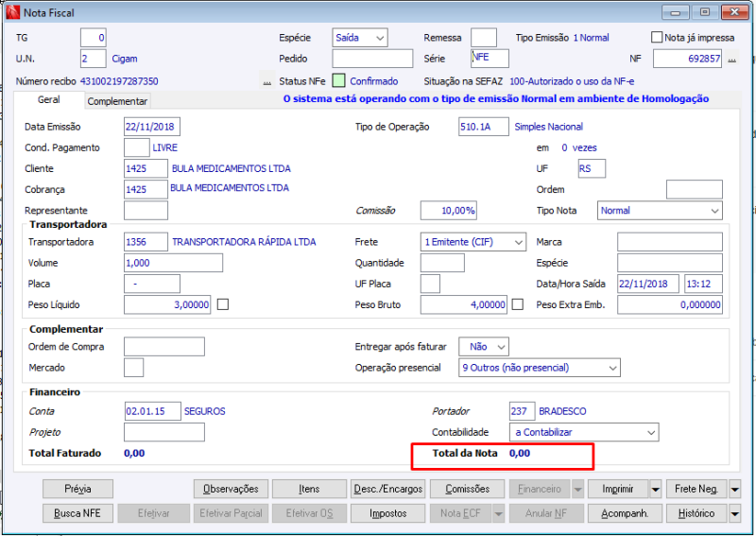This screenshot has width=756, height=536.
Task: Click the Nota Fiscal application icon in title bar
Action: tap(12, 12)
